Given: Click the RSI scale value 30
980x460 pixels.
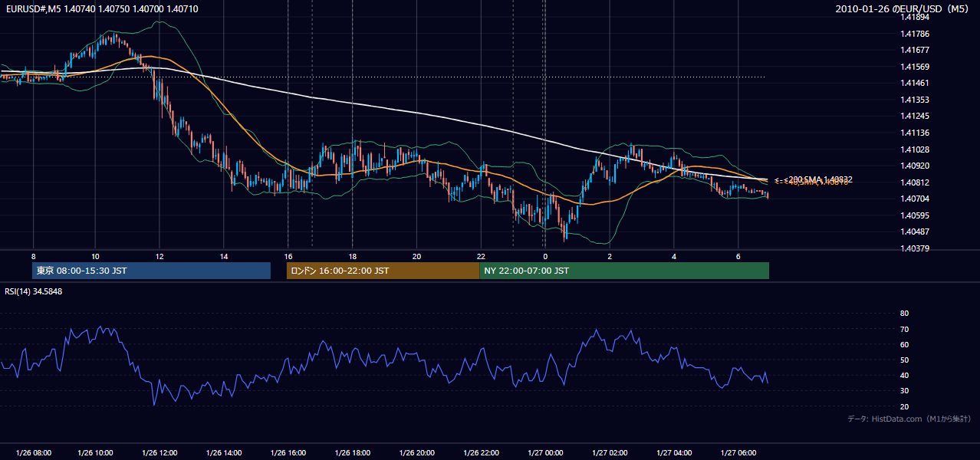Looking at the screenshot, I should pyautogui.click(x=904, y=391).
